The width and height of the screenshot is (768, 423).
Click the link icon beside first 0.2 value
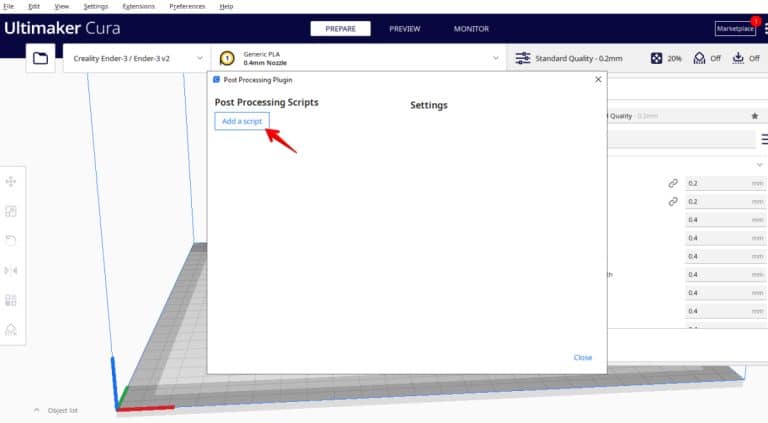click(673, 183)
